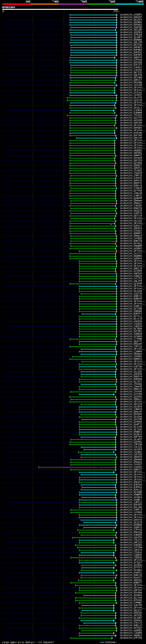Select the UniRef100_C6TLR8 label

[131, 85]
